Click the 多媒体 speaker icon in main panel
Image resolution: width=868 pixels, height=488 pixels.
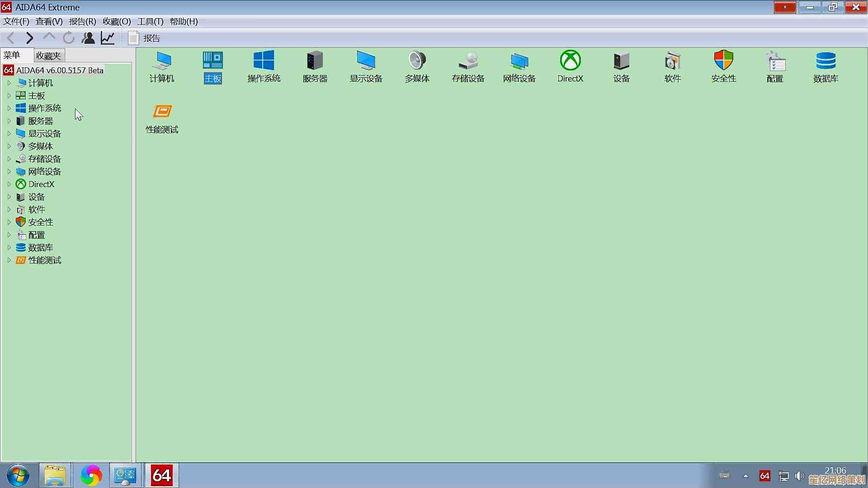coord(417,61)
